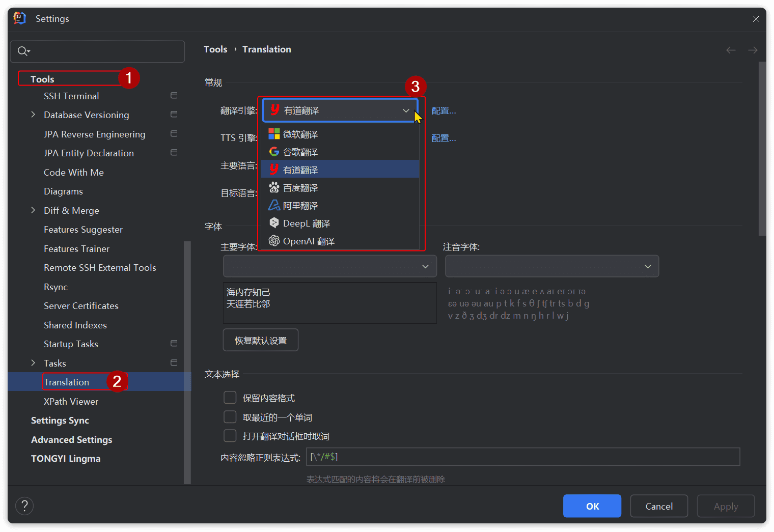Select SSH Terminal settings item

coord(71,96)
